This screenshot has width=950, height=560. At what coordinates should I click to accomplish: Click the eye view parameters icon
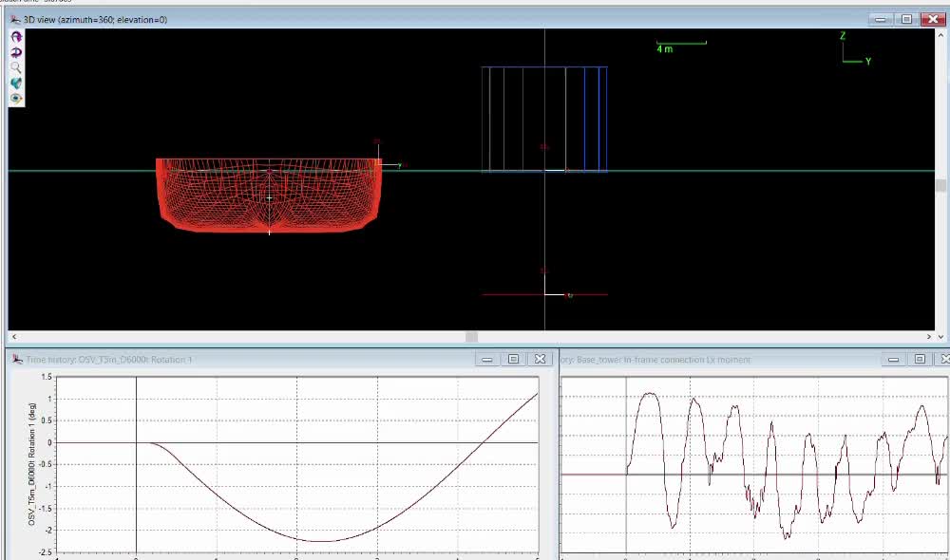tap(16, 99)
